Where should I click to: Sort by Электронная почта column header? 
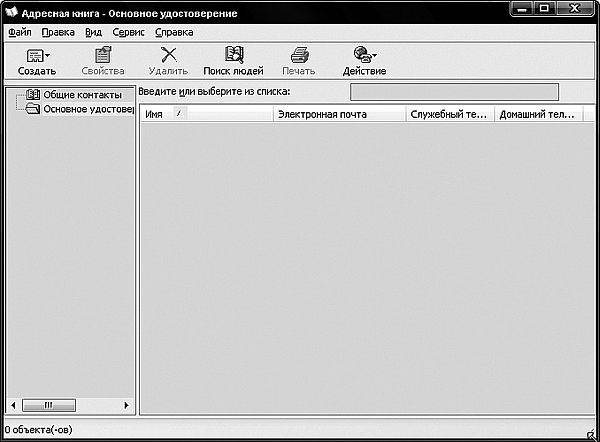339,114
